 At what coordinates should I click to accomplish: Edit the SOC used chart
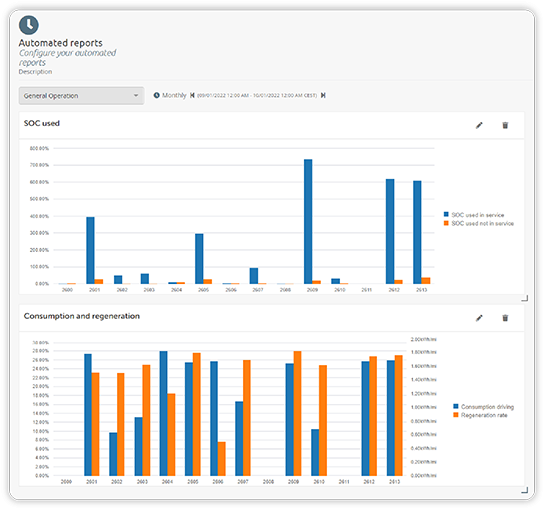pyautogui.click(x=479, y=125)
